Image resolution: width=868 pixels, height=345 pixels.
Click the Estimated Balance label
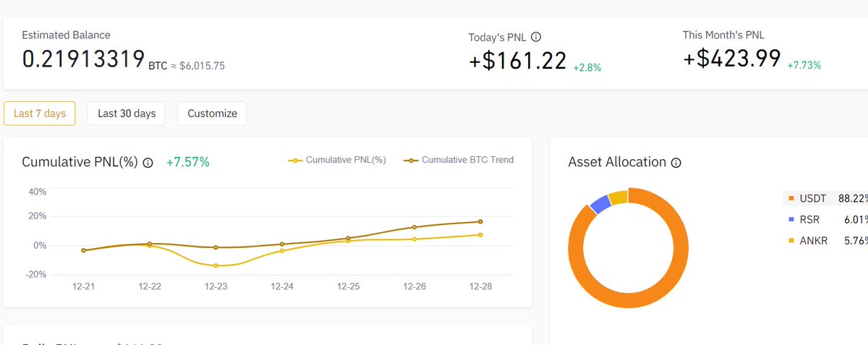click(x=66, y=35)
